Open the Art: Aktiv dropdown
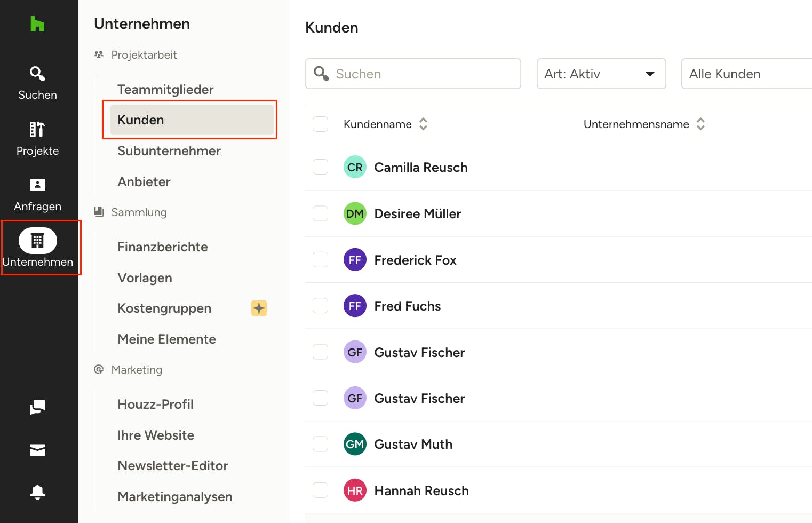The width and height of the screenshot is (812, 523). point(601,74)
